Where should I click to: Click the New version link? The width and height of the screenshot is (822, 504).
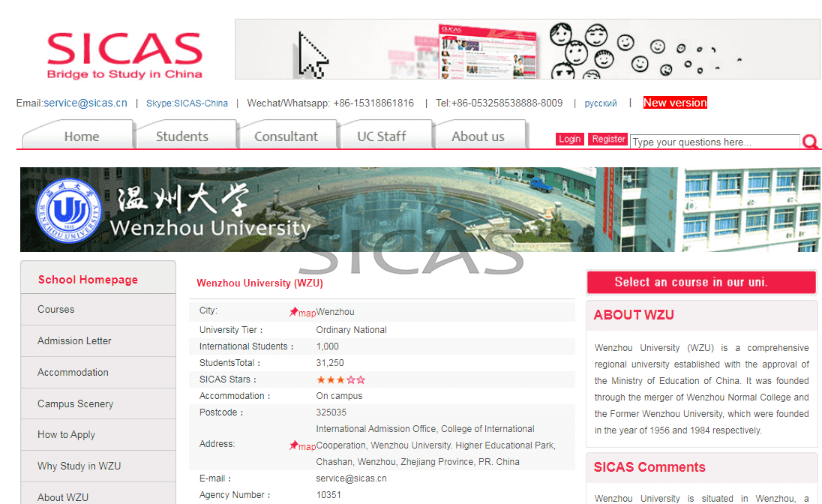675,103
